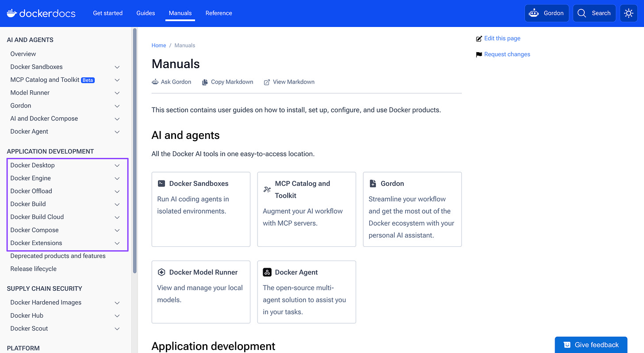Select the Manuals tab
644x353 pixels.
(x=180, y=13)
